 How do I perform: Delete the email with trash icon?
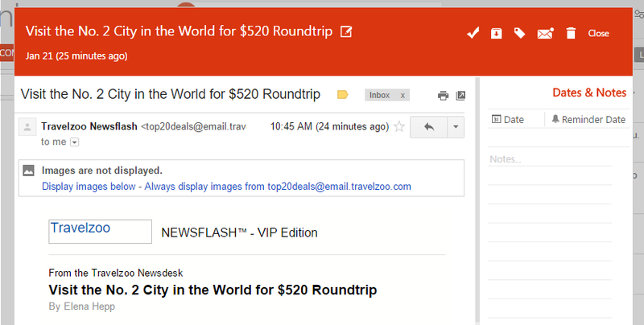pos(571,33)
